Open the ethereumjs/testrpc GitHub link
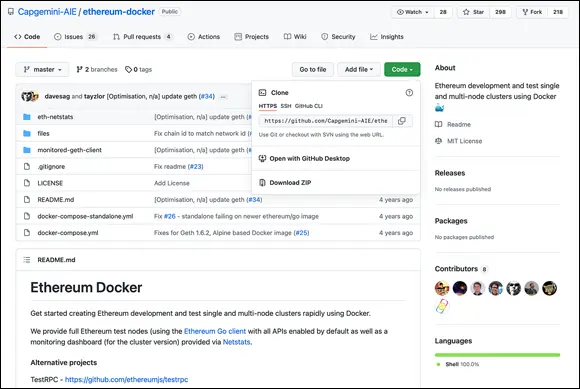 pos(127,379)
